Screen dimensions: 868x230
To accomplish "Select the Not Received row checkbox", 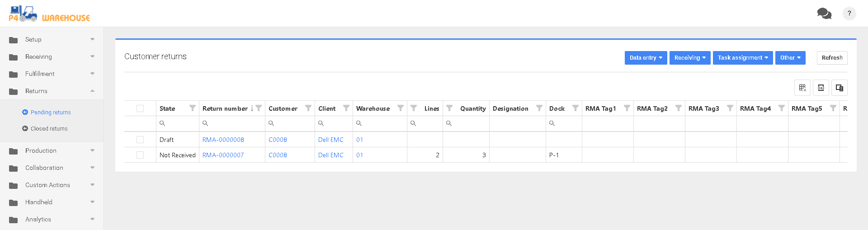I will (140, 155).
